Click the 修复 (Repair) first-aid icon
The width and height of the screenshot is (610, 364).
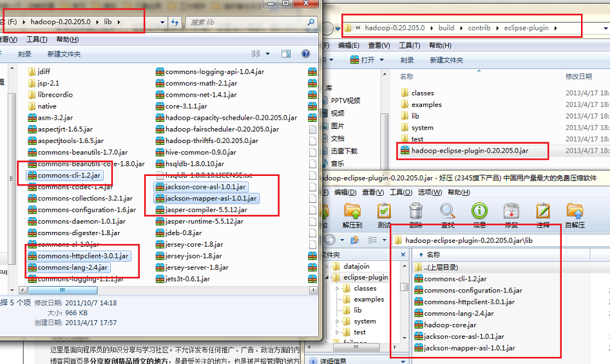pos(511,211)
